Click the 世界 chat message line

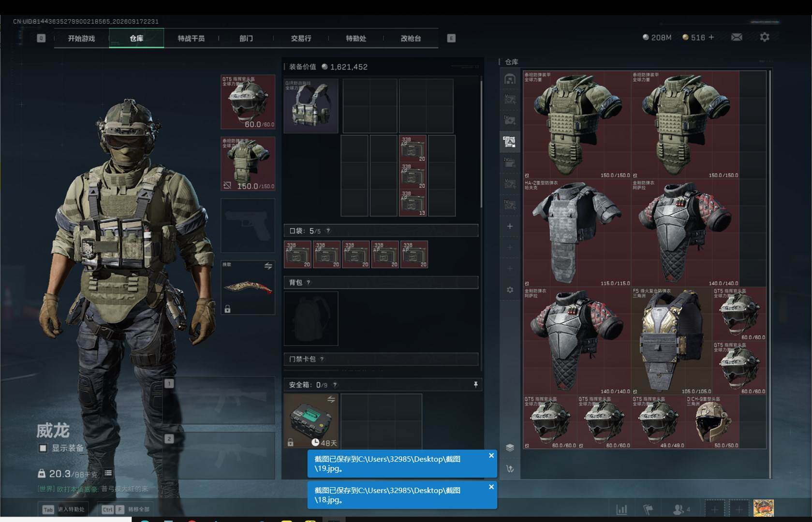point(93,489)
